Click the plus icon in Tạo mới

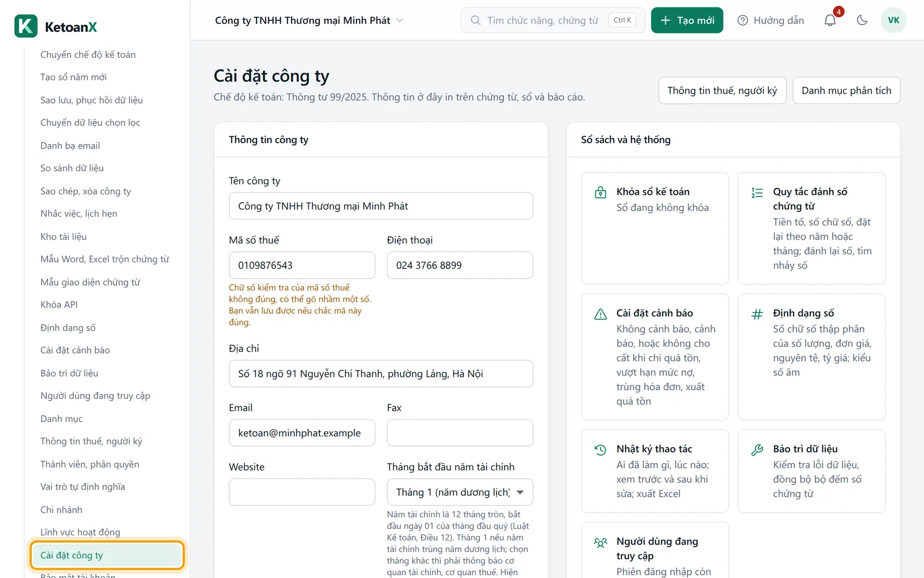[665, 20]
